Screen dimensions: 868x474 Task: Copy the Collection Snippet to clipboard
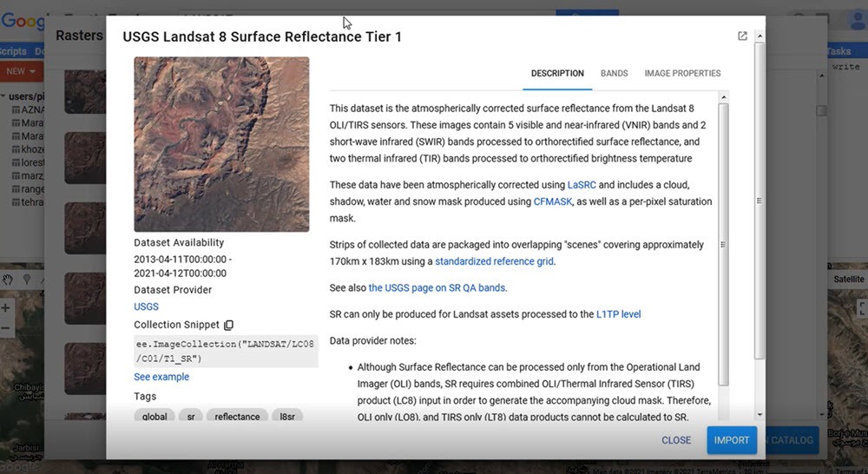point(229,325)
